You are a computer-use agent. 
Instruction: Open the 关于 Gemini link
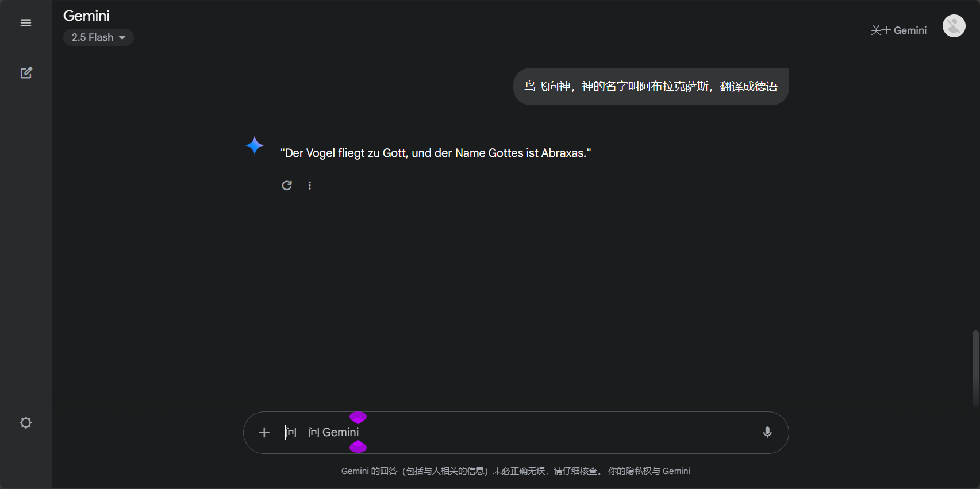click(898, 30)
